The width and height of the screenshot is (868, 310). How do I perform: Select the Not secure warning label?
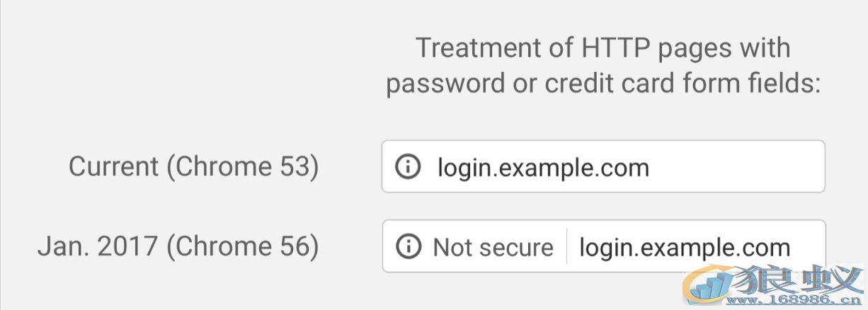coord(493,247)
